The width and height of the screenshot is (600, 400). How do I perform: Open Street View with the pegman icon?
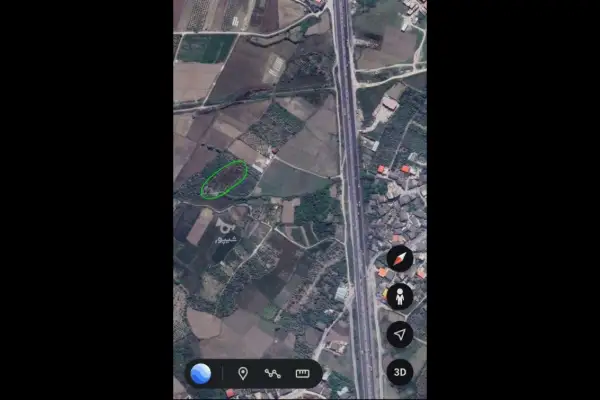399,297
